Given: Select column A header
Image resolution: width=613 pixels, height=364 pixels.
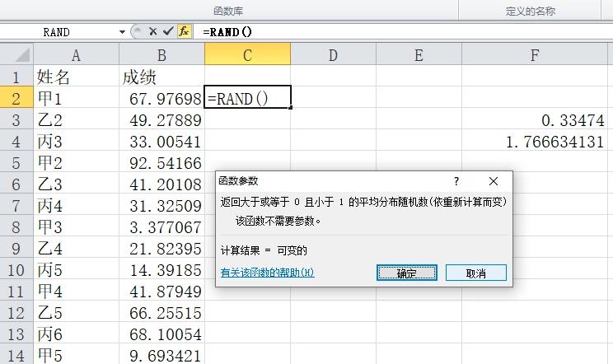Looking at the screenshot, I should (76, 55).
